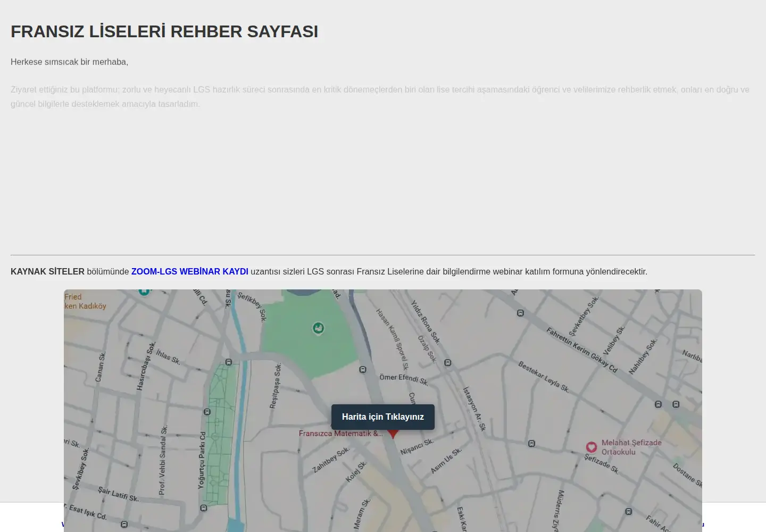Viewport: 766px width, 532px height.
Task: Click the Canan Sk. street label
Action: (100, 367)
